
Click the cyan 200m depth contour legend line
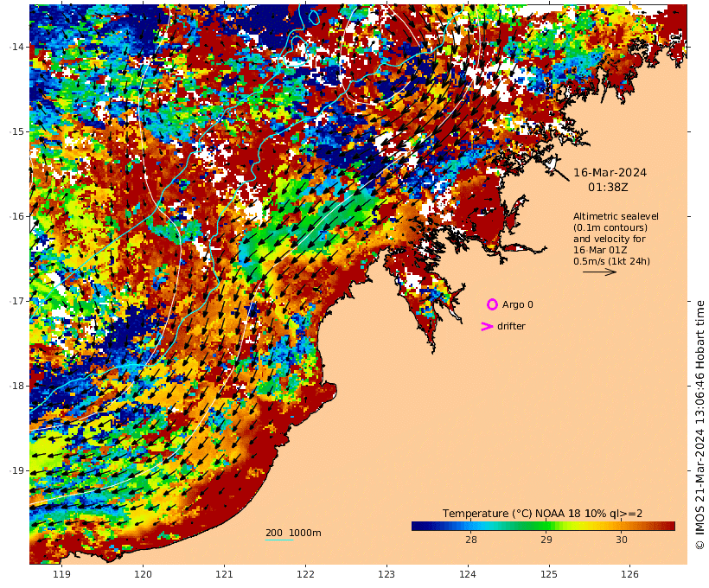(279, 540)
